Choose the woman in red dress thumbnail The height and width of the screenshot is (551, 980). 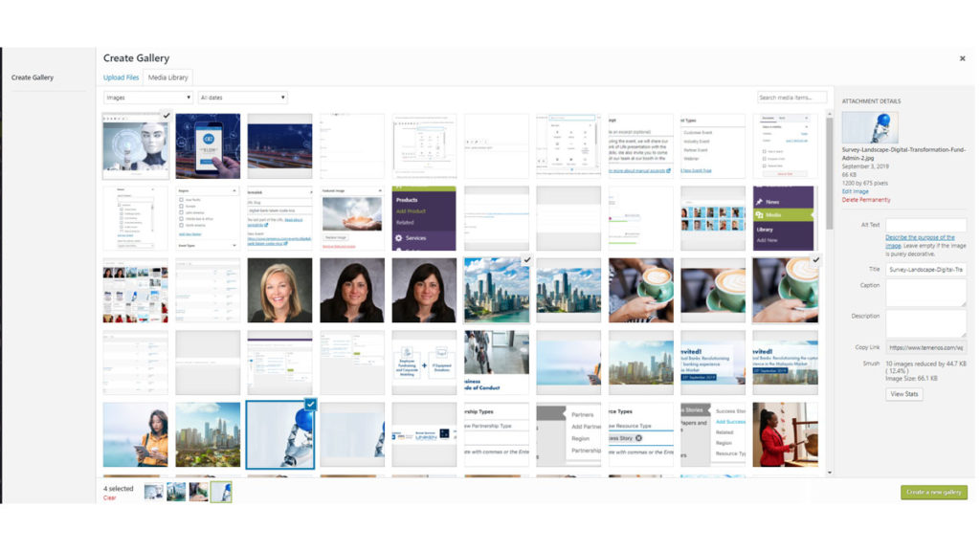point(785,434)
